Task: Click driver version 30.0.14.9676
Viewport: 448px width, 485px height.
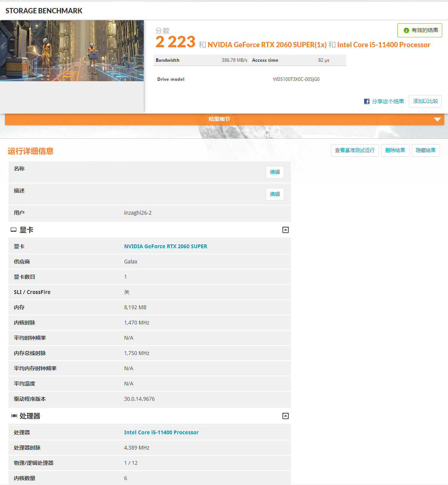Action: [139, 399]
